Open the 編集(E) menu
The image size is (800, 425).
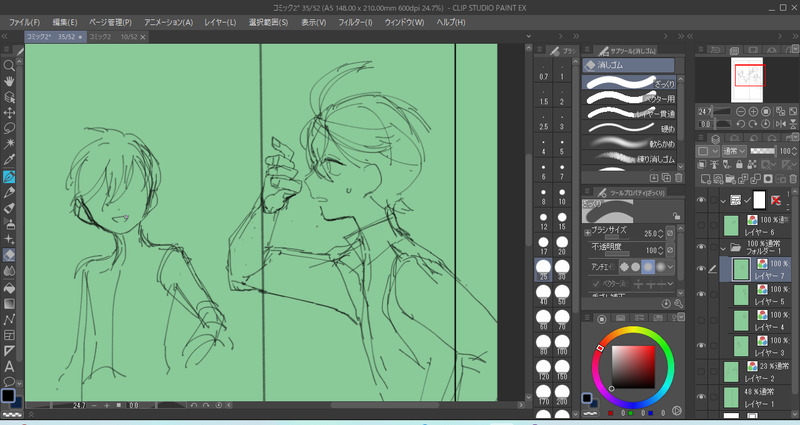65,22
